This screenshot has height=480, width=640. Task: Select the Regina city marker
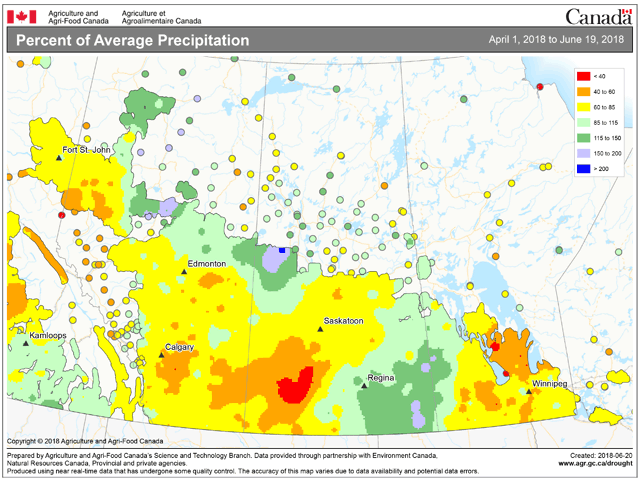pos(363,385)
